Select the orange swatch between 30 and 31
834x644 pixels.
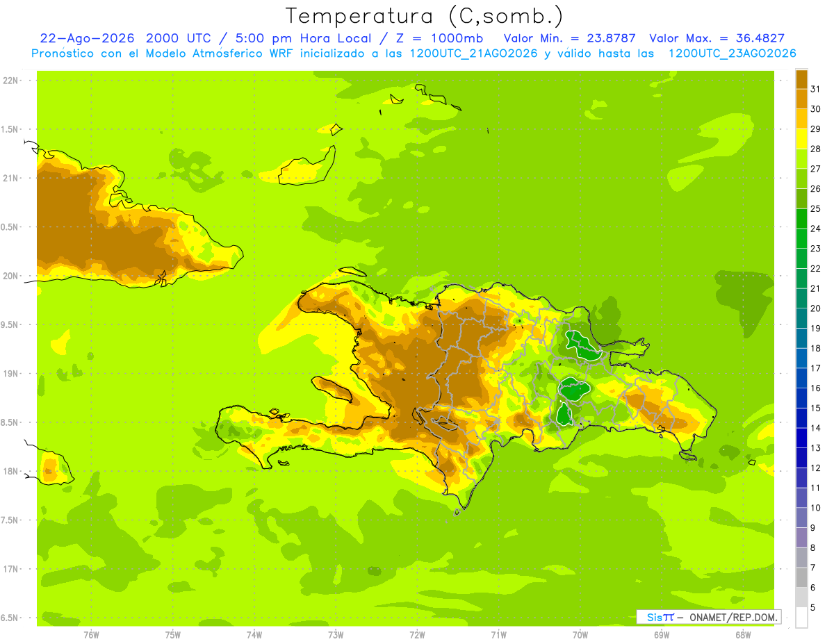point(801,99)
